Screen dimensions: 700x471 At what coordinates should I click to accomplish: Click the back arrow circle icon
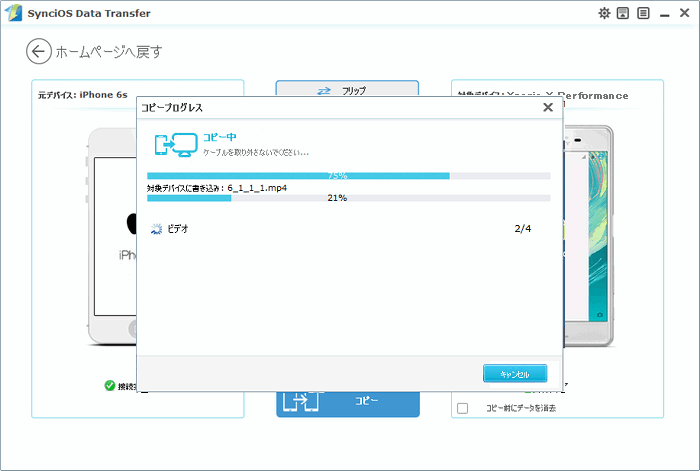[x=39, y=51]
